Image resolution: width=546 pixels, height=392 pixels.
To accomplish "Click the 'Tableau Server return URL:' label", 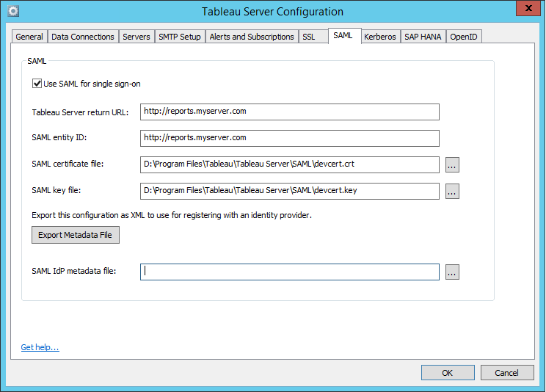I will [x=80, y=112].
